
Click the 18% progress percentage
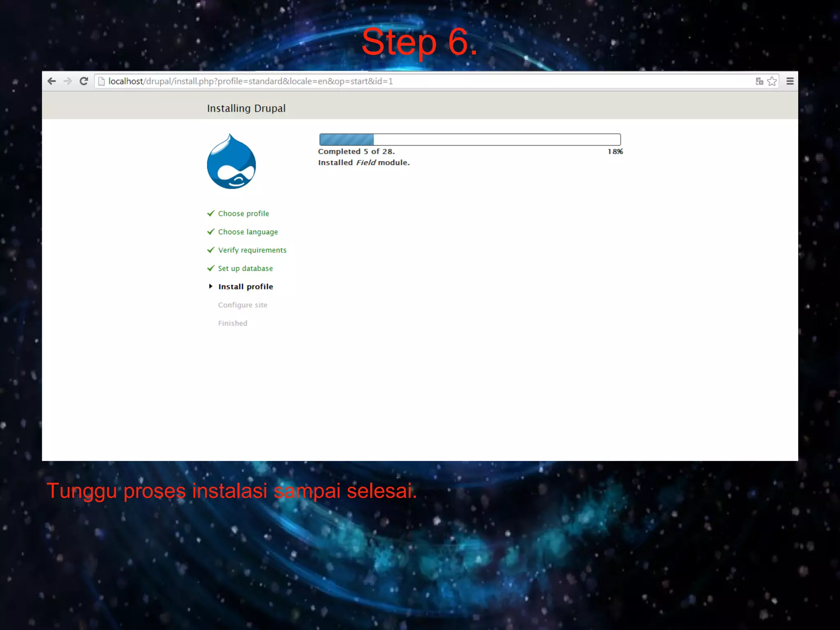pos(615,152)
